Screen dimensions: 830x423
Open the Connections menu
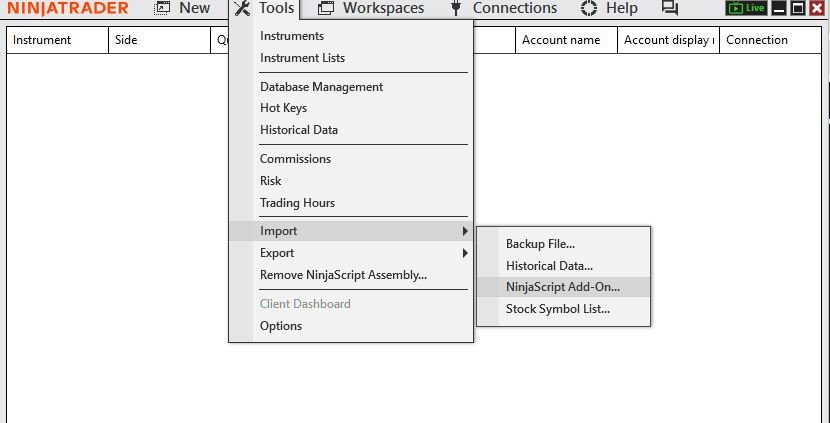(515, 8)
